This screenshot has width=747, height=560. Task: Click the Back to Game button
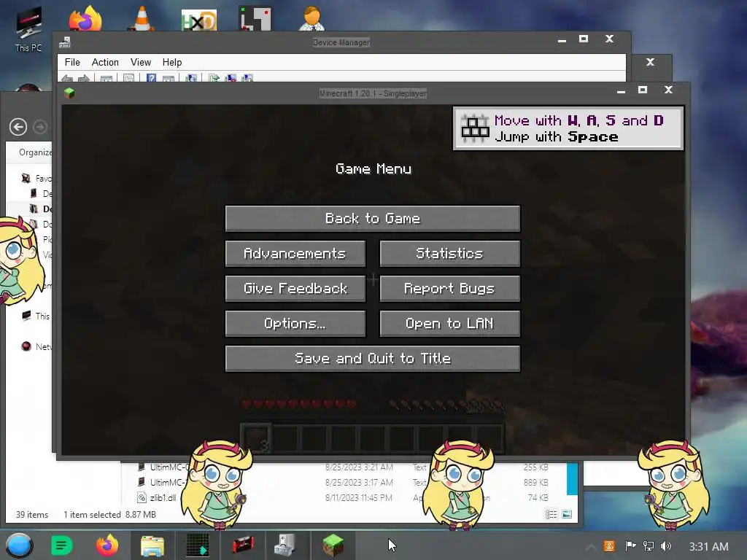(x=373, y=219)
